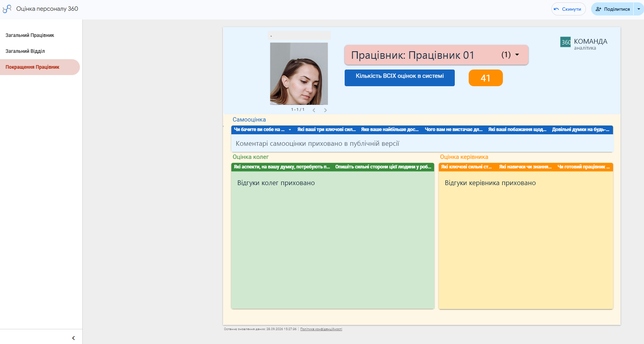644x344 pixels.
Task: Sort by Опишіть сильні сторони column header
Action: coord(383,167)
